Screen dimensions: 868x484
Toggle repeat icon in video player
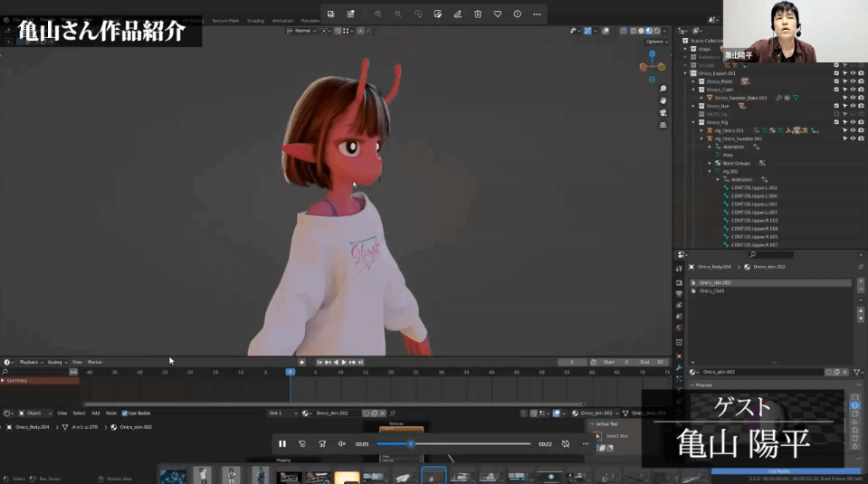coord(565,443)
